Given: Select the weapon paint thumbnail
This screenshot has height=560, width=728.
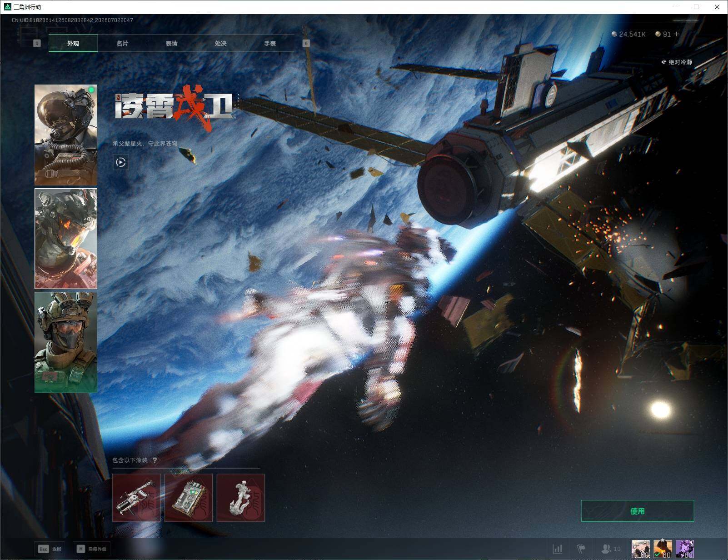Looking at the screenshot, I should pyautogui.click(x=136, y=498).
